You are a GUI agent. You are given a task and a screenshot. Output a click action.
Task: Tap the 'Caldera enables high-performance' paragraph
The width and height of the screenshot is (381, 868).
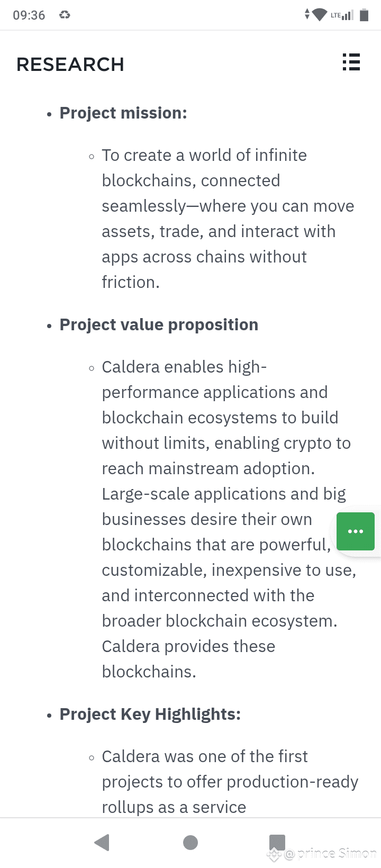point(229,519)
